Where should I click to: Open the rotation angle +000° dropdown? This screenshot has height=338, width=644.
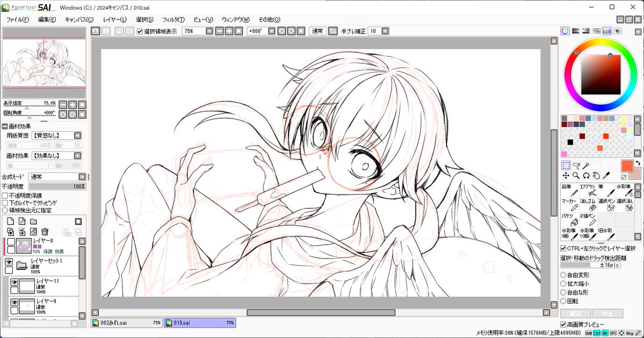coord(272,31)
